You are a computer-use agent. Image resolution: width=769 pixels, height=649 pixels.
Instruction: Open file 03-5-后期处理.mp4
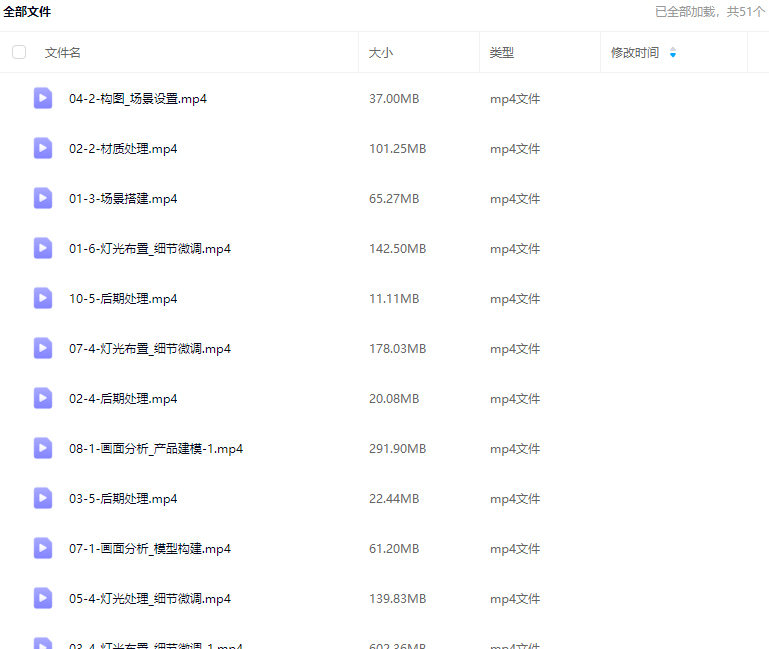[x=123, y=499]
